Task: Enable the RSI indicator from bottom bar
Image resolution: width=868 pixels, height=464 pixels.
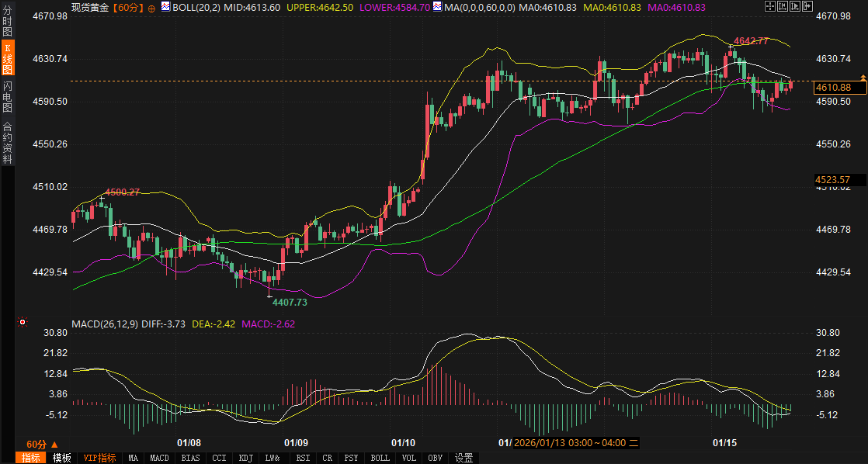Action: click(302, 458)
